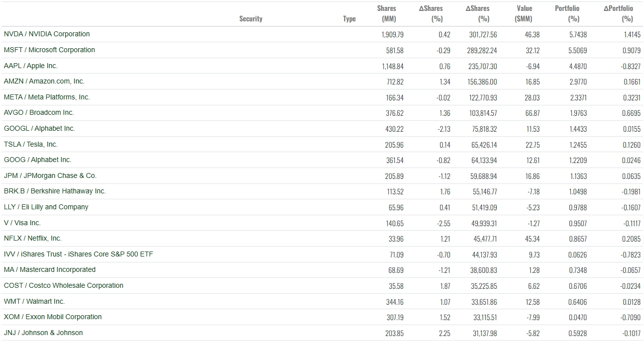
Task: Click AVGO / Broadcom Inc. link
Action: pos(39,113)
